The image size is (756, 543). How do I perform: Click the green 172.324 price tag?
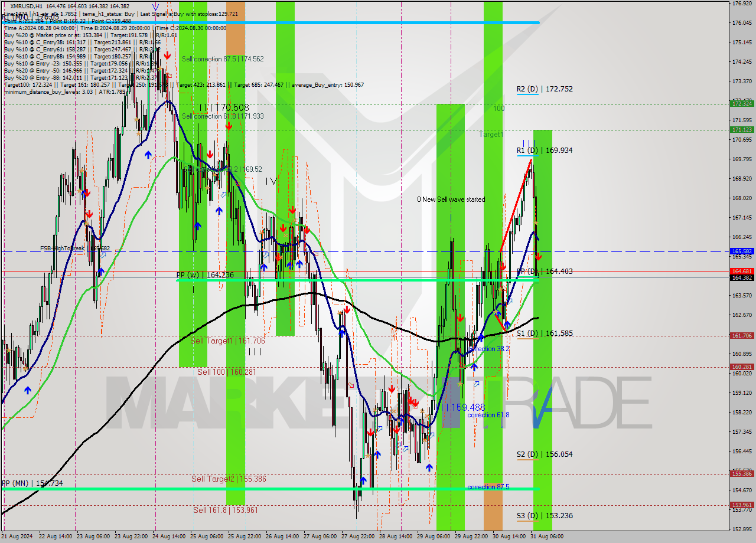741,103
